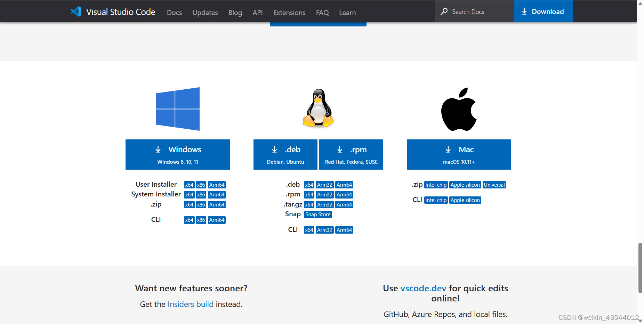The image size is (644, 324).
Task: Download Linux .deb Arm32 package
Action: click(x=325, y=185)
